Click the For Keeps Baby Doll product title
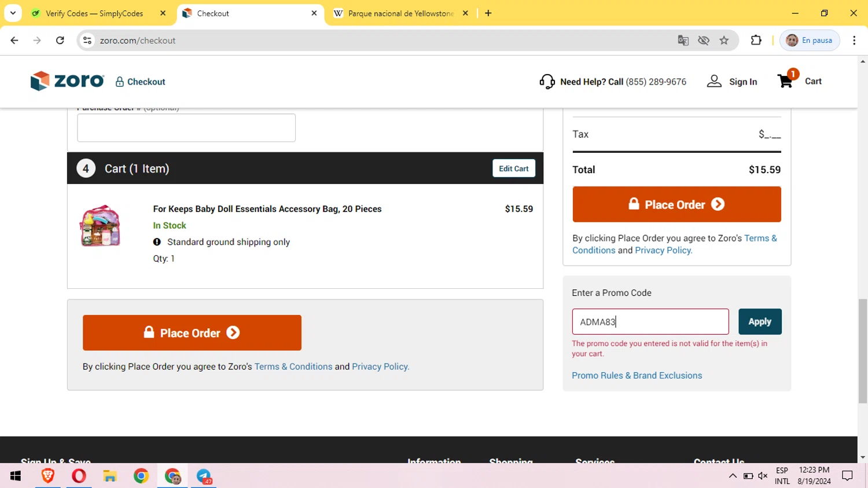This screenshot has height=488, width=868. coord(267,209)
